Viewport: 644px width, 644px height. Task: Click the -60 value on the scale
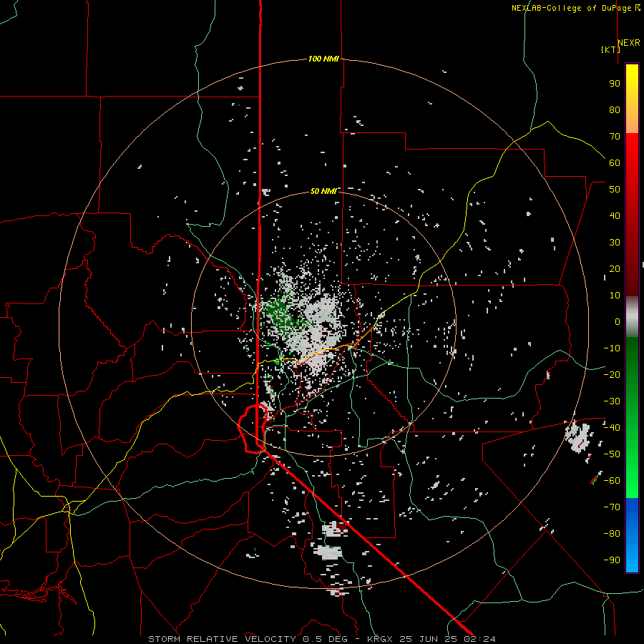pos(612,481)
